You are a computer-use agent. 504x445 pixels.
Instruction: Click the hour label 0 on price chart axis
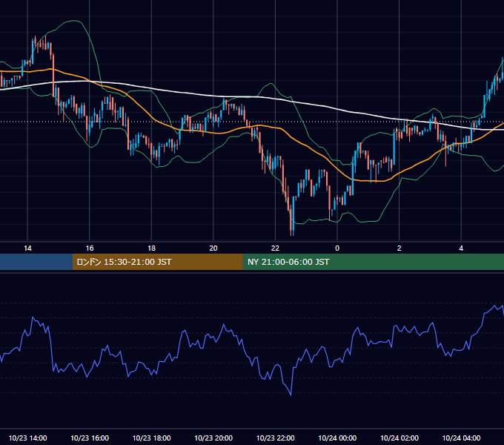pos(337,248)
